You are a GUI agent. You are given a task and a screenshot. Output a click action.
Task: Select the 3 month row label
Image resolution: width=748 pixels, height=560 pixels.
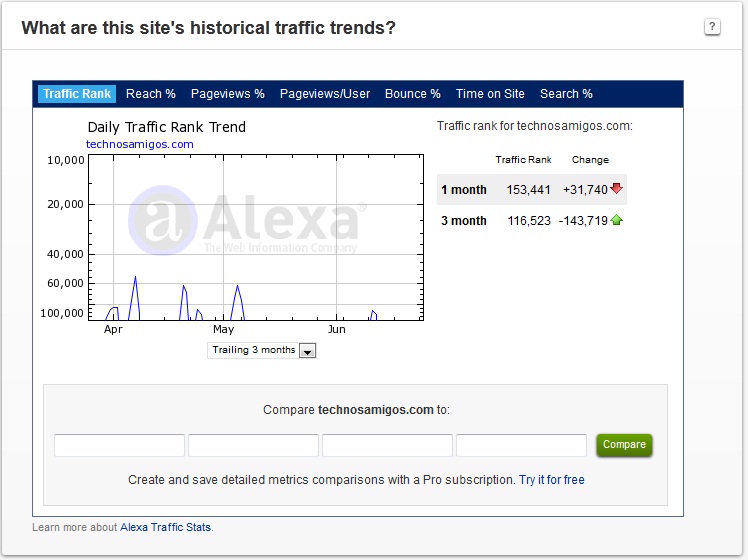coord(464,221)
